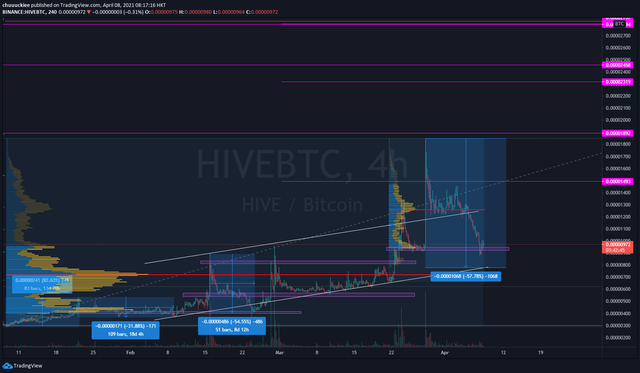Click the 0.00001200 price axis tick
640x373 pixels.
(618, 217)
